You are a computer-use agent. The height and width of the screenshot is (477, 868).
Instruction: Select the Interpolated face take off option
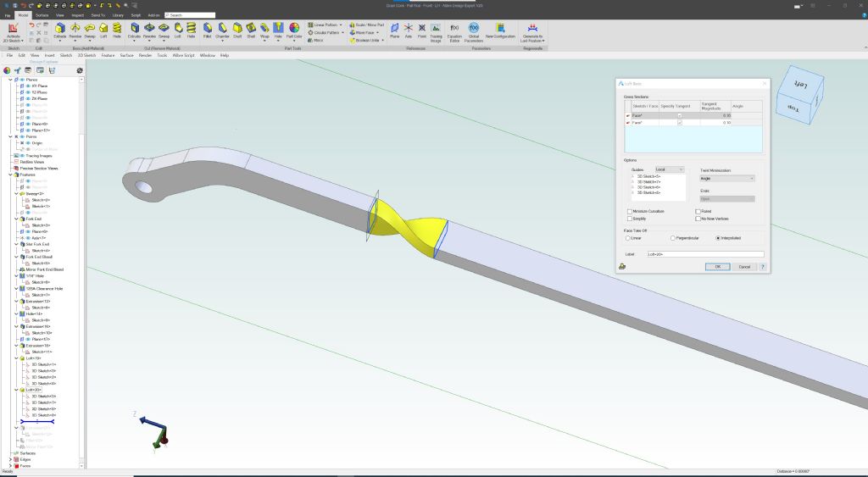pos(718,238)
